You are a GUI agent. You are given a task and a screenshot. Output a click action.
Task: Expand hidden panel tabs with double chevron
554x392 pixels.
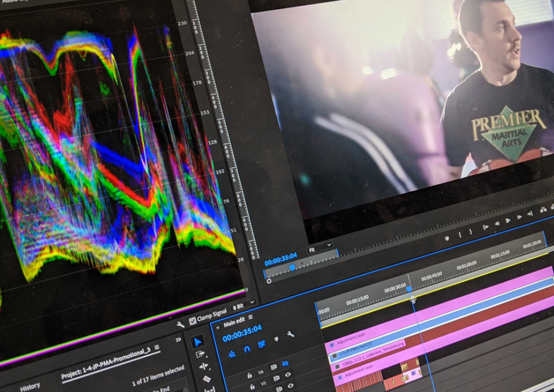(x=178, y=340)
